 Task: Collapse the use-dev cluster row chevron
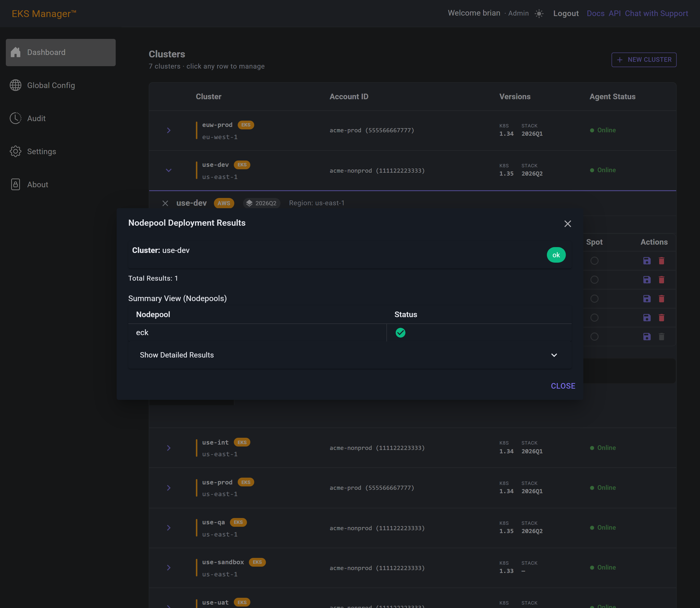[x=168, y=170]
